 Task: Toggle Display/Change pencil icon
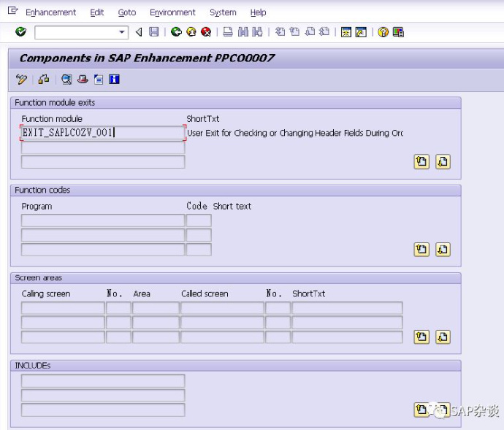click(21, 80)
